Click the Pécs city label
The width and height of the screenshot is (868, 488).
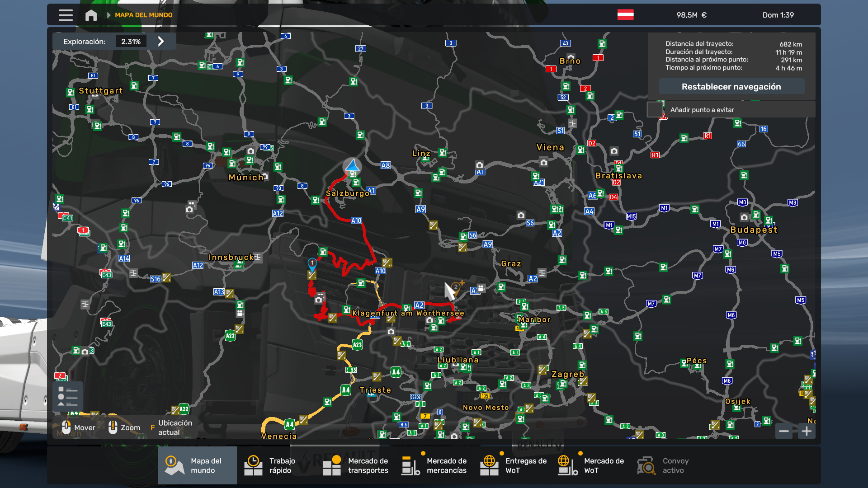(x=696, y=361)
